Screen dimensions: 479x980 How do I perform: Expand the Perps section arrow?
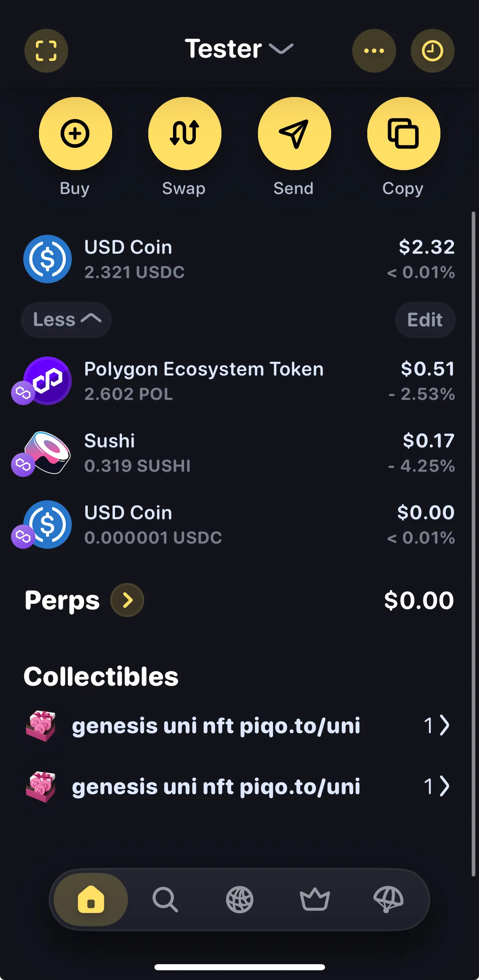127,600
